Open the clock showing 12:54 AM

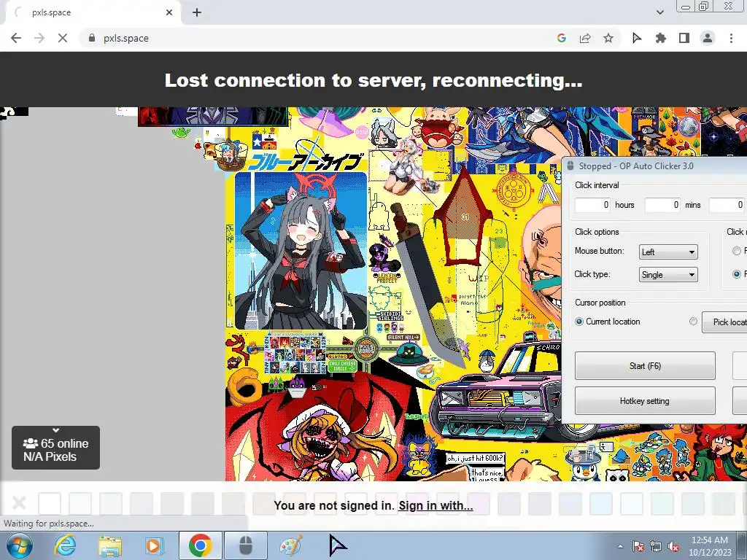[x=710, y=546]
